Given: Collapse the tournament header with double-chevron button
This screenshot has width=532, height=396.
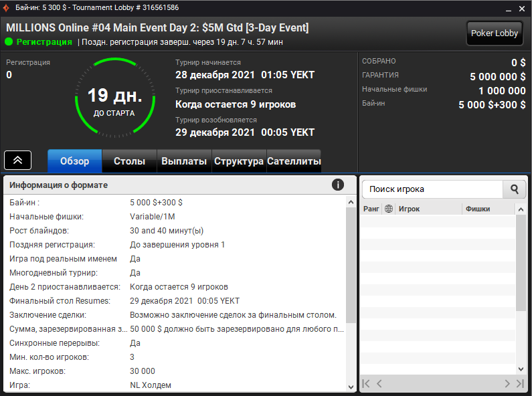Looking at the screenshot, I should coord(18,160).
